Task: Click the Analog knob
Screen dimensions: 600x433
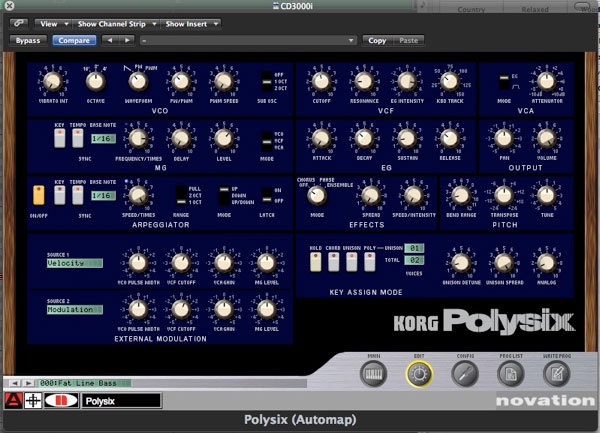Action: 546,263
